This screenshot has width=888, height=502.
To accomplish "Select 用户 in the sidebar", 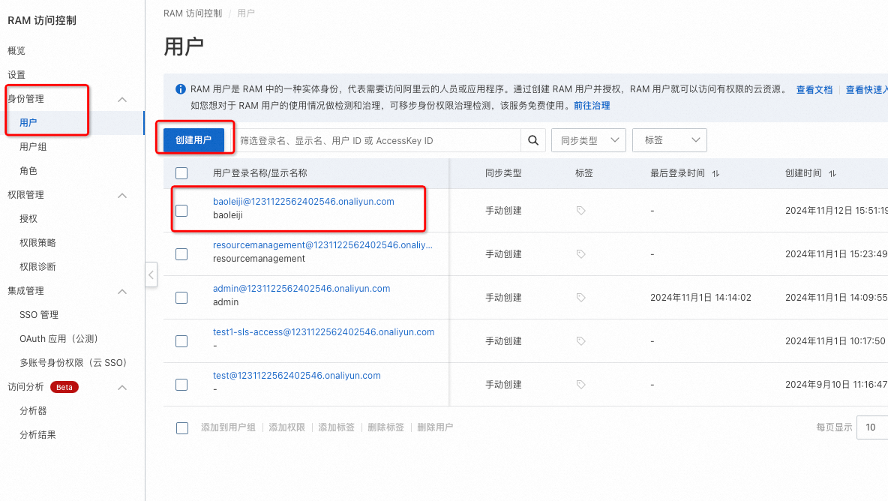I will [28, 122].
